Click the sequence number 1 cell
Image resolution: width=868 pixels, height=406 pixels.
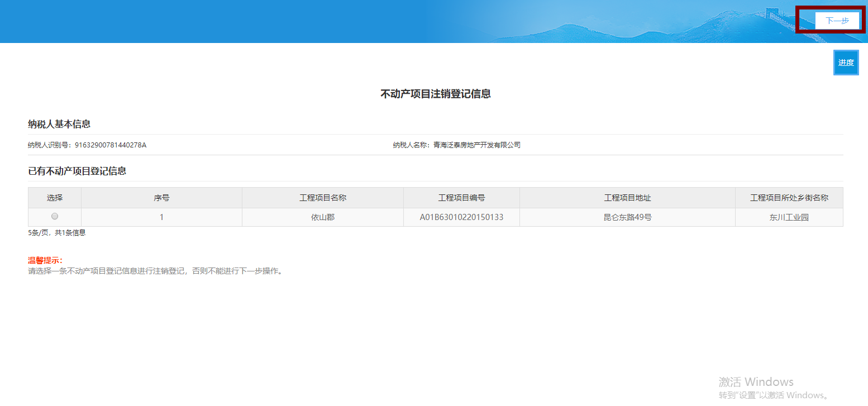click(162, 217)
